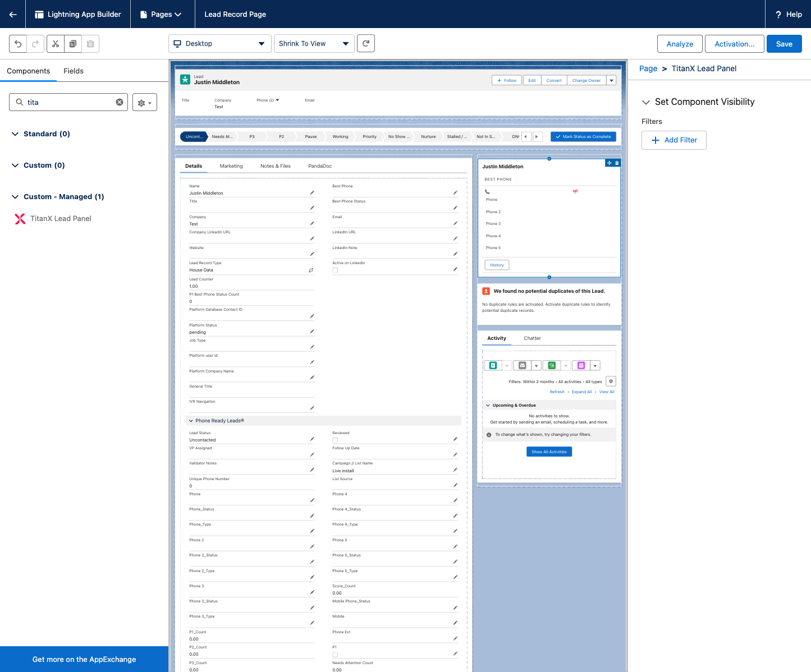811x672 pixels.
Task: Click the New Event calendar icon
Action: 581,365
